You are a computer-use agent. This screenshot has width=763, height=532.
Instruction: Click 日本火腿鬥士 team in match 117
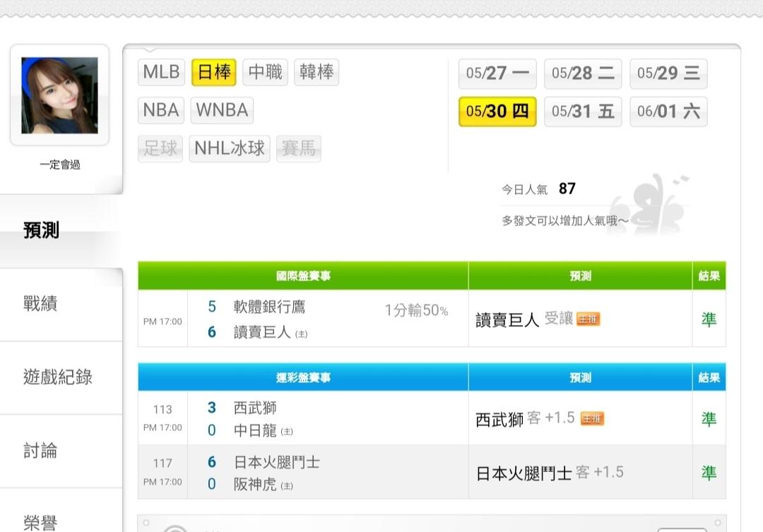(x=276, y=462)
